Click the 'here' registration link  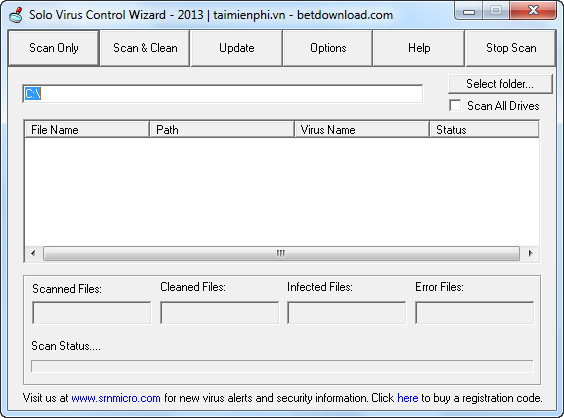(x=408, y=398)
